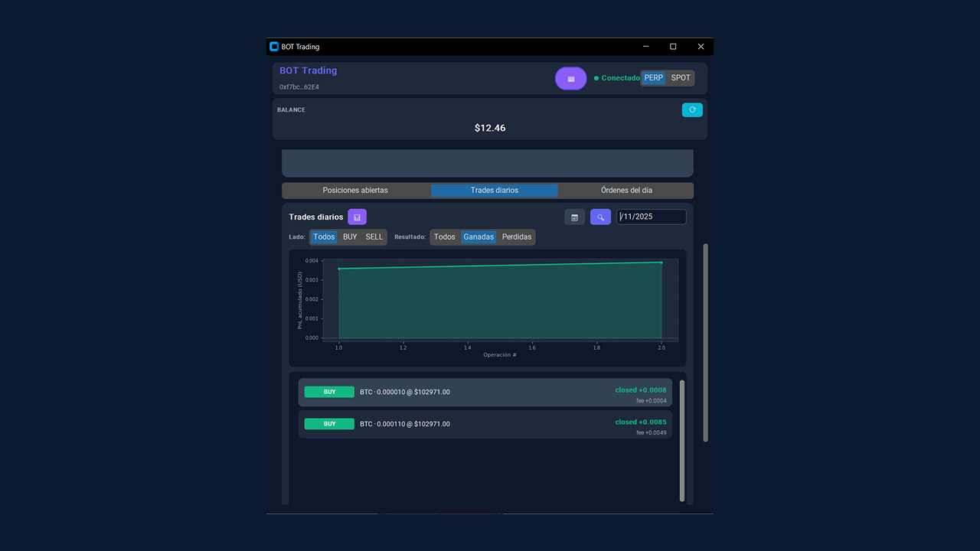980x551 pixels.
Task: Select the Trades diarios tab
Action: tap(494, 191)
